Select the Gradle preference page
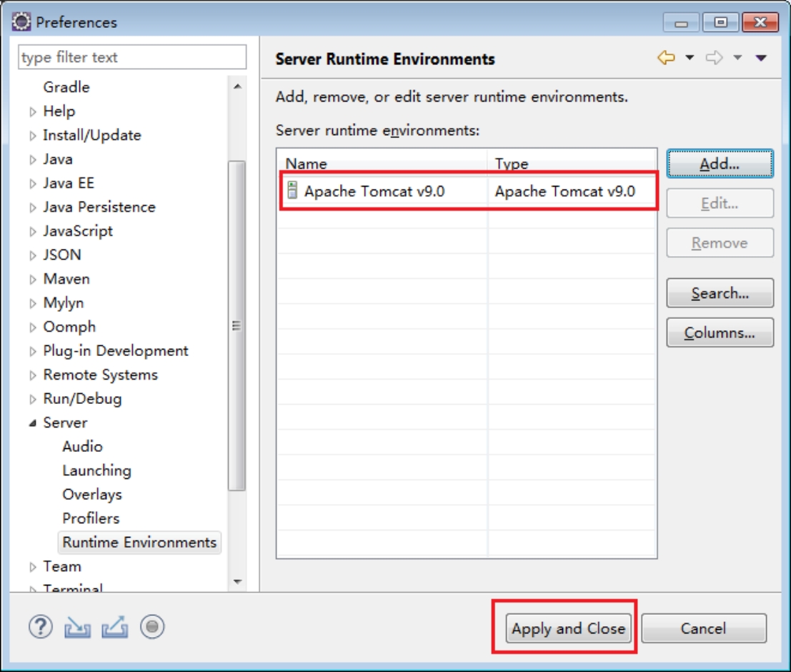 tap(66, 87)
